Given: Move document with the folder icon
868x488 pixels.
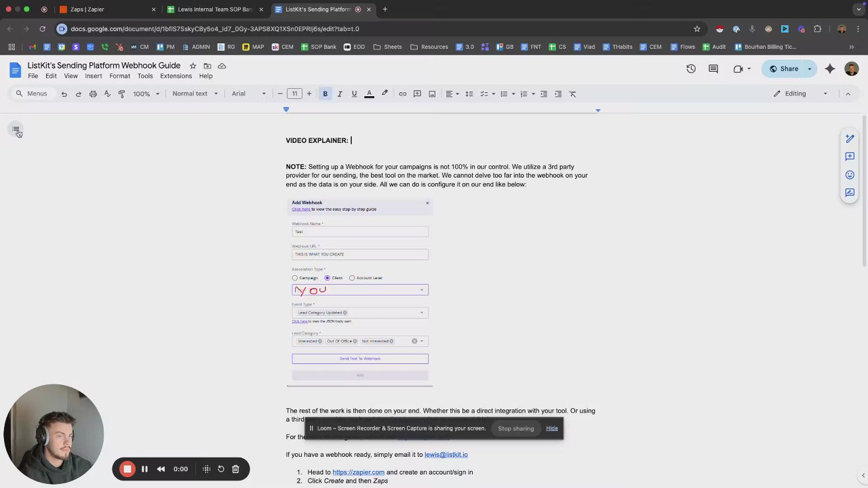Looking at the screenshot, I should (x=208, y=66).
